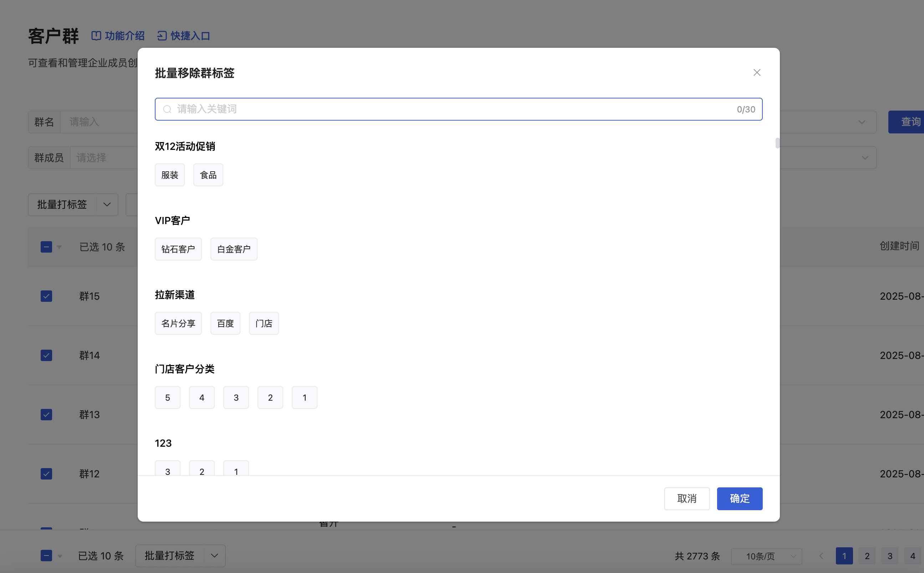
Task: Select the 钻石客户 tag
Action: (178, 249)
